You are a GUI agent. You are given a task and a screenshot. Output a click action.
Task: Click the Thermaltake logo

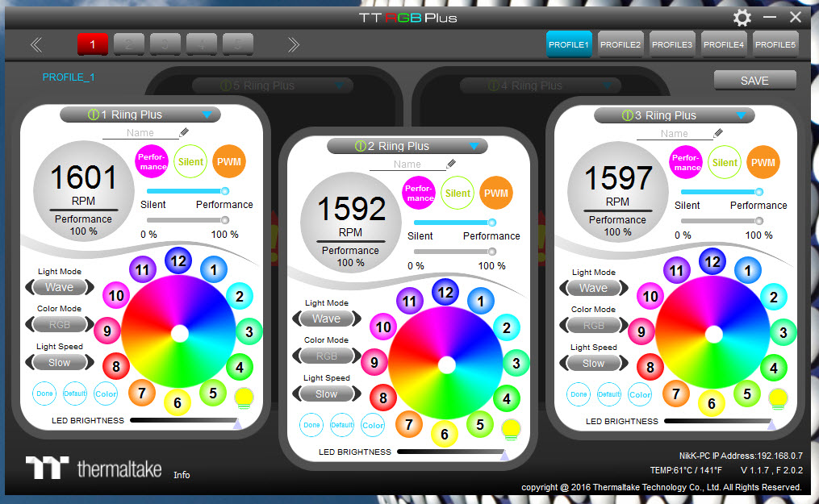tap(94, 468)
